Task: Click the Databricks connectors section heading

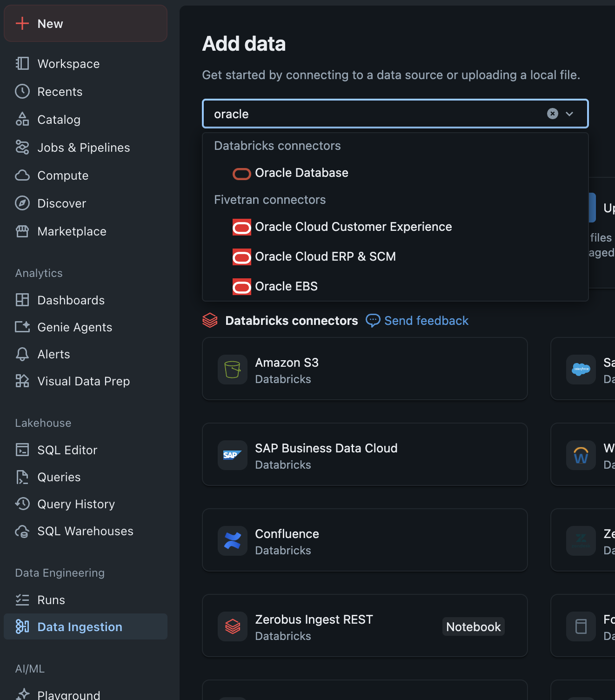Action: pos(292,321)
